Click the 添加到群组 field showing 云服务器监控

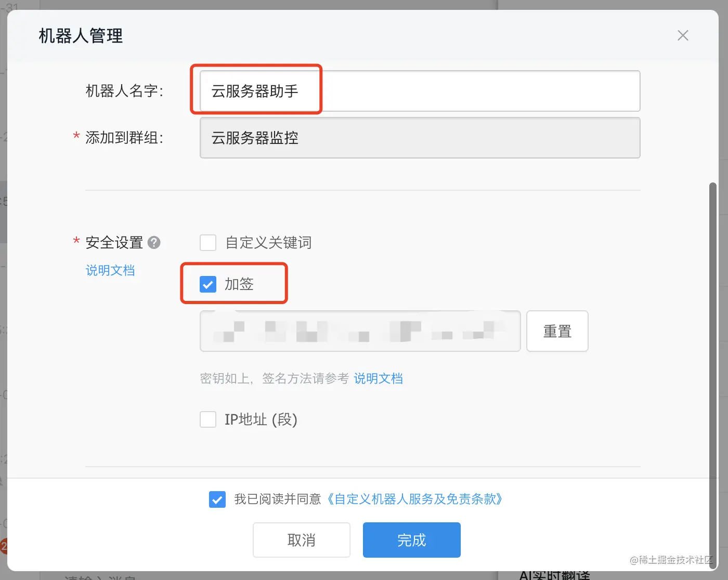(x=420, y=138)
